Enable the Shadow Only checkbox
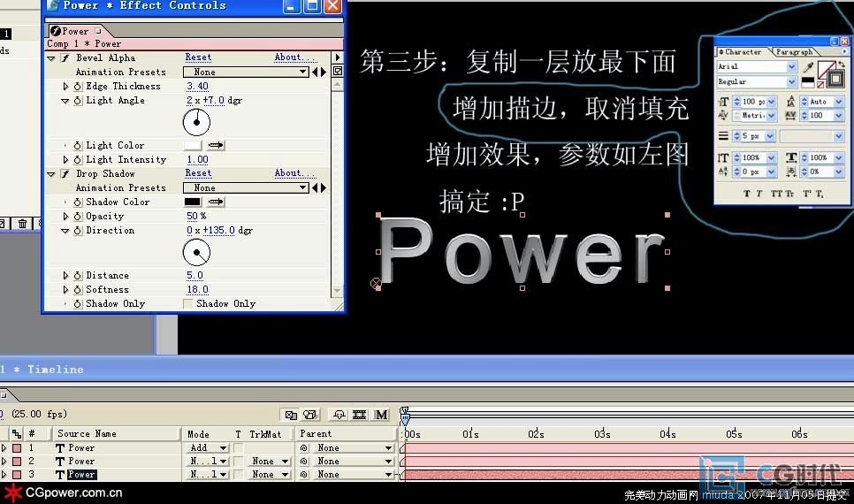The width and height of the screenshot is (854, 504). (188, 303)
